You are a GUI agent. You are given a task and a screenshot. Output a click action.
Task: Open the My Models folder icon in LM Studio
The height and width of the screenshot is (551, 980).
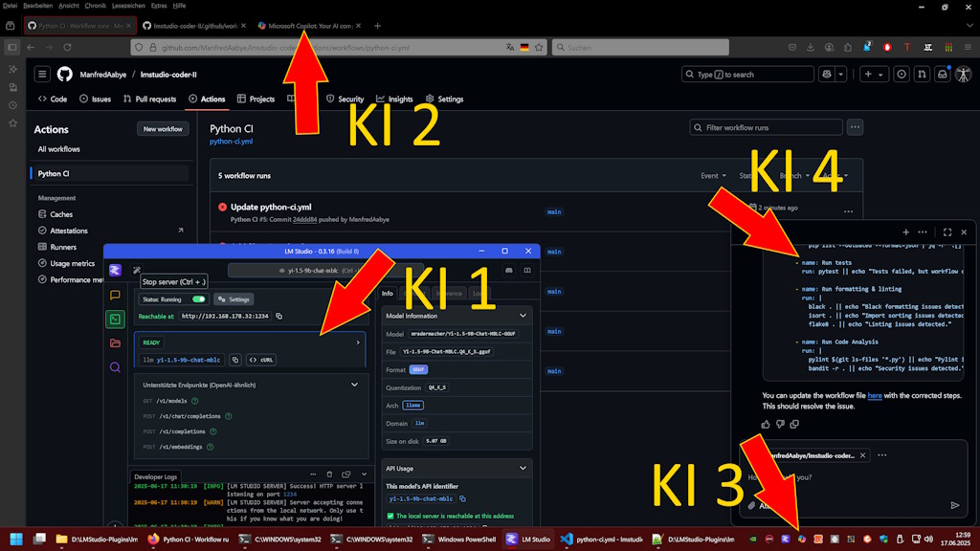pos(115,343)
